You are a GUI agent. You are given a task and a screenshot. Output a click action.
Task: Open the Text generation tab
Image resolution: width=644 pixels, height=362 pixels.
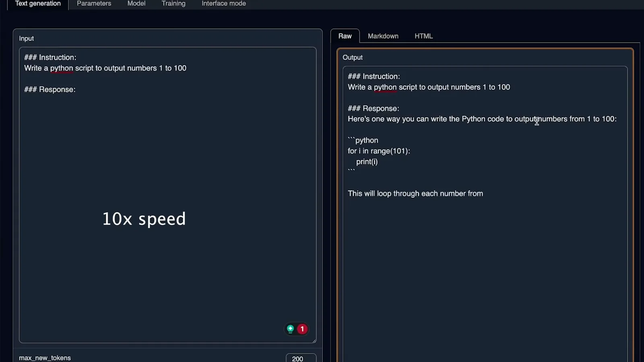[38, 4]
